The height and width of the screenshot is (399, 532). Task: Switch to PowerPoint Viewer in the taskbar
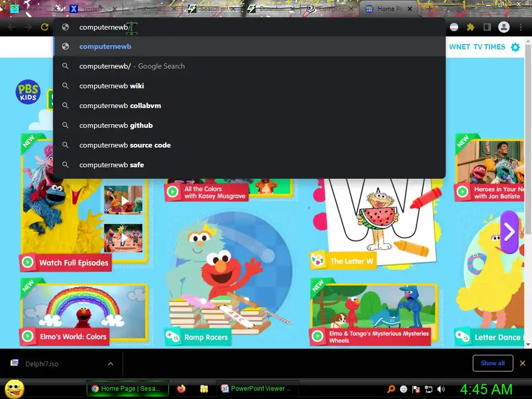[x=257, y=389]
